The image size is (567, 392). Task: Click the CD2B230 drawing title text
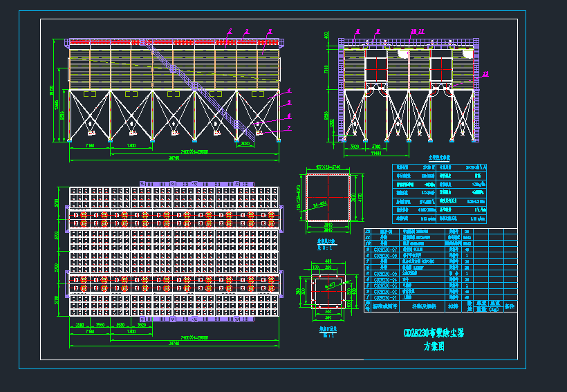[x=434, y=333]
